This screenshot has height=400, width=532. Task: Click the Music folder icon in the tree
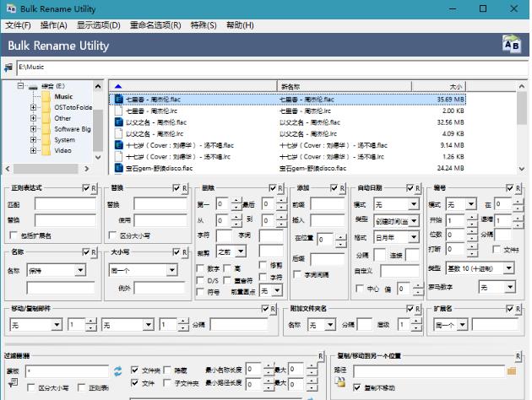pyautogui.click(x=46, y=96)
